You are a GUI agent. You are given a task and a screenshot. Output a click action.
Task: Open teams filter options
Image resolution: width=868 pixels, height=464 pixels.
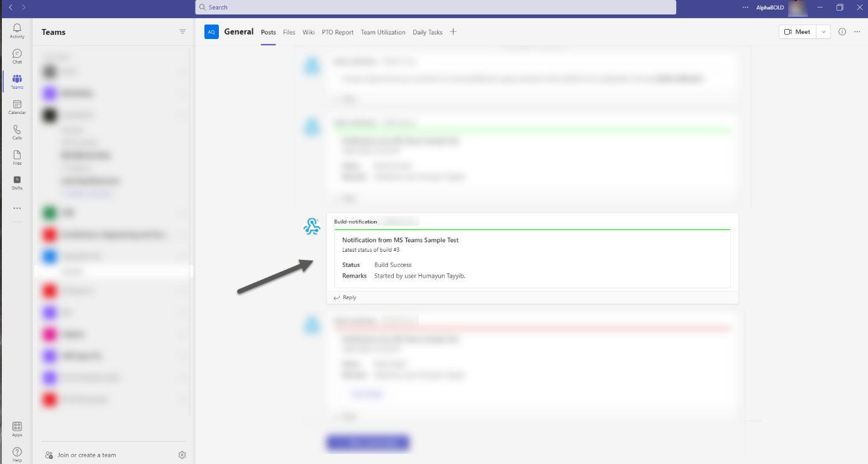pos(182,31)
